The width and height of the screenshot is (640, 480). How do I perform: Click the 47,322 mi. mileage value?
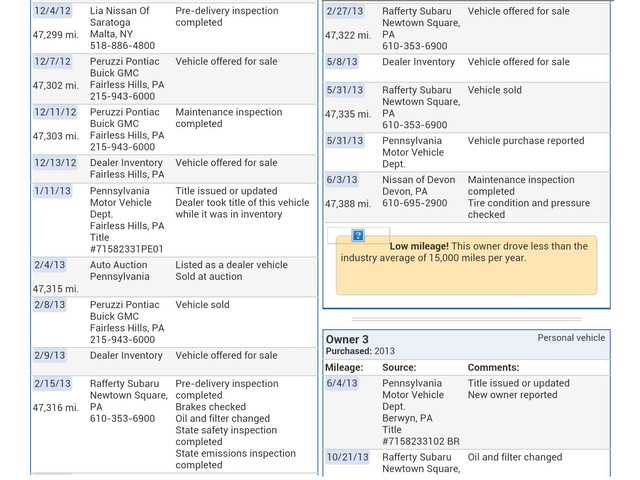click(x=348, y=36)
